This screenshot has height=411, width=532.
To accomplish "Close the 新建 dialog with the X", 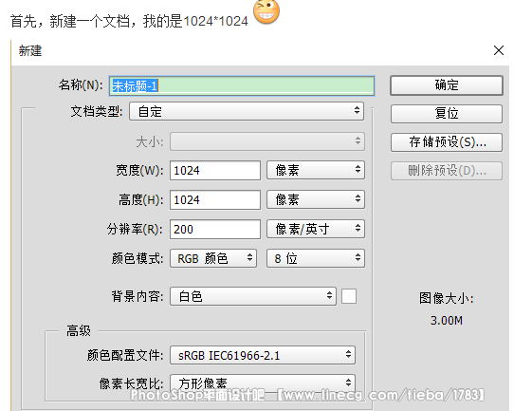I will 499,50.
